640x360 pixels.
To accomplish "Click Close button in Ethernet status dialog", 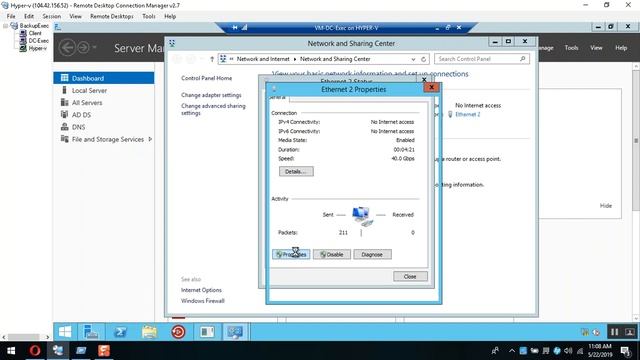I will tap(410, 276).
